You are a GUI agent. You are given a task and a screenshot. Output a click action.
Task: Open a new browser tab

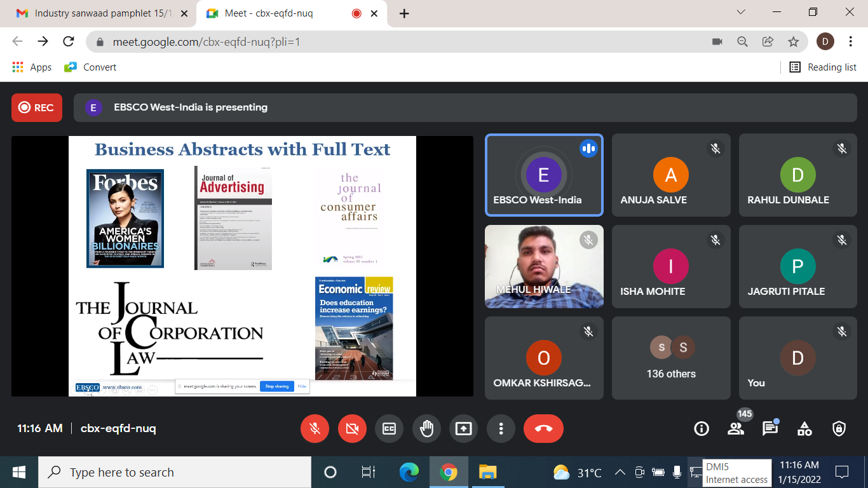404,13
